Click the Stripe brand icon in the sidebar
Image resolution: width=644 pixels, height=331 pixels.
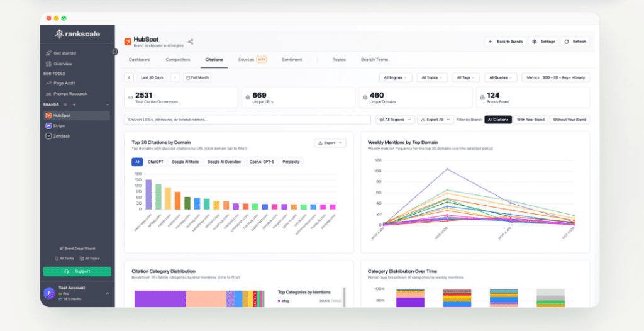coord(48,126)
